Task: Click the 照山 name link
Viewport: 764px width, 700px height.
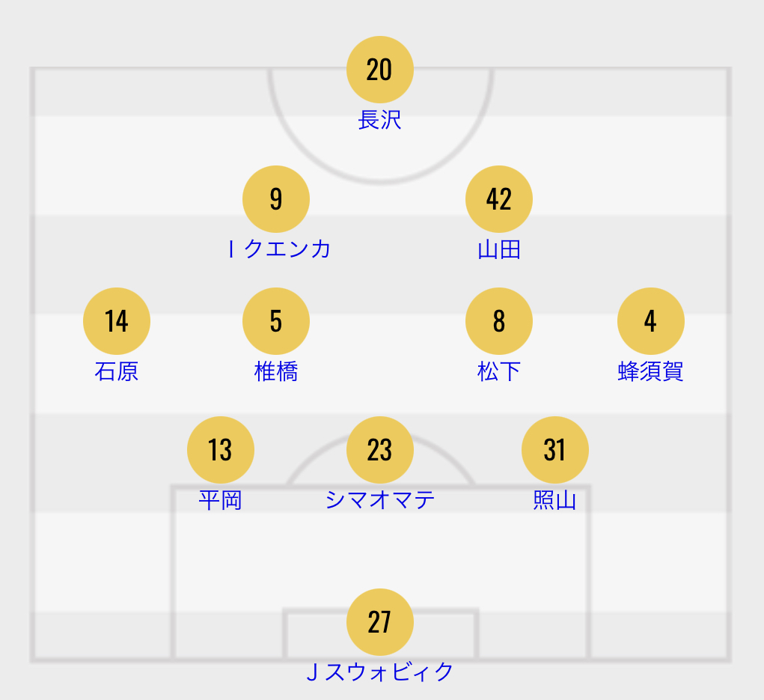Action: [x=554, y=500]
